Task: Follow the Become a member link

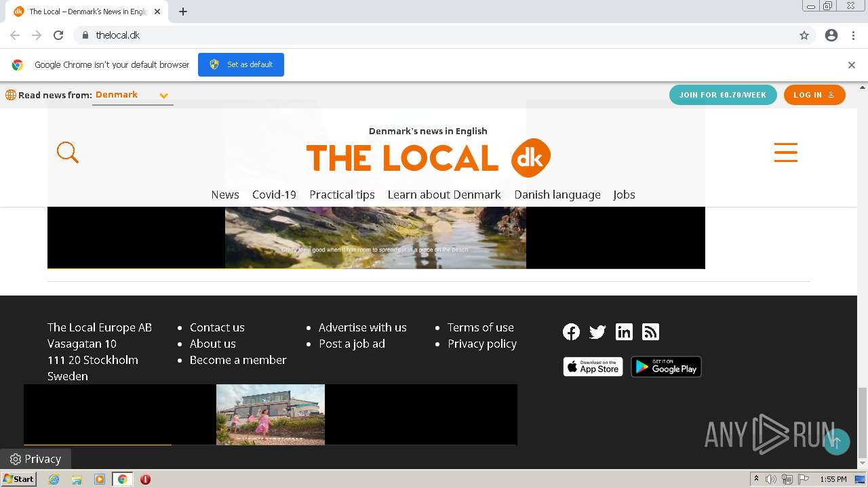Action: pyautogui.click(x=238, y=360)
